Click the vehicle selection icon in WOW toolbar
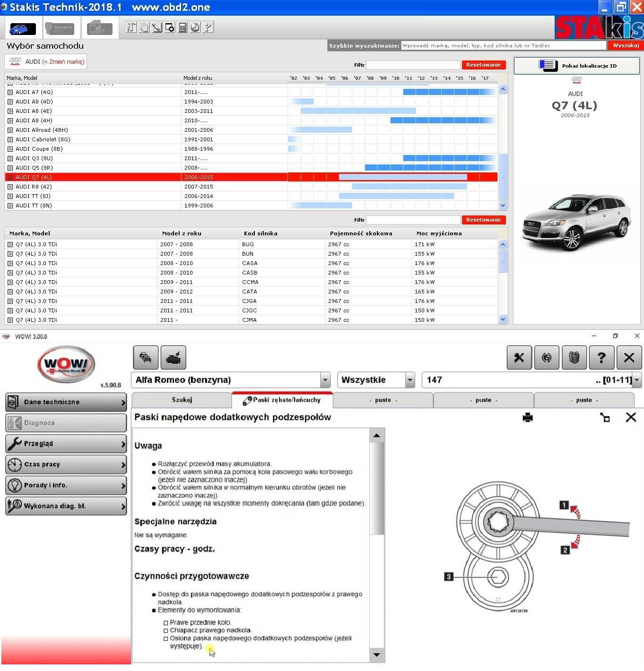 (x=145, y=358)
